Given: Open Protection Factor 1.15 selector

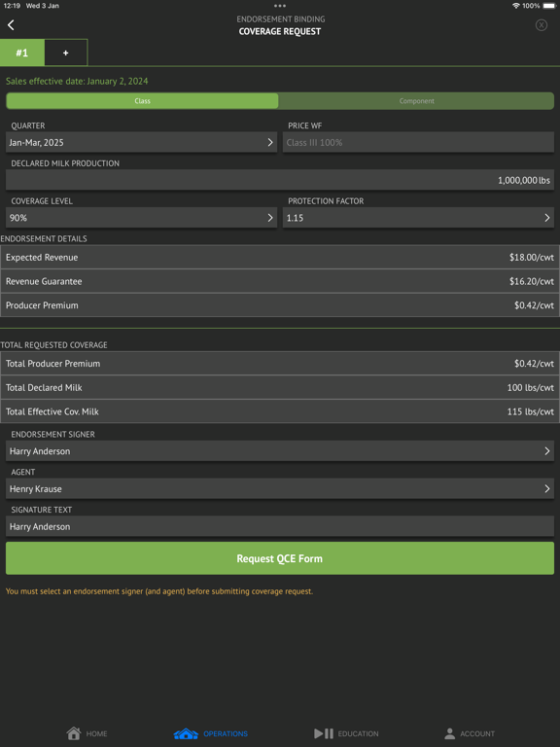Looking at the screenshot, I should [x=418, y=218].
